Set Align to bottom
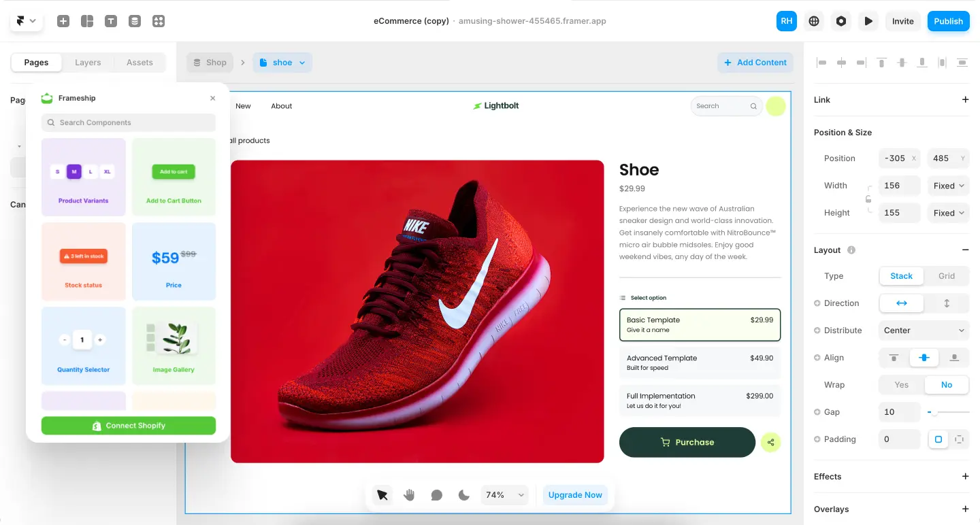Image resolution: width=980 pixels, height=525 pixels. pos(954,358)
